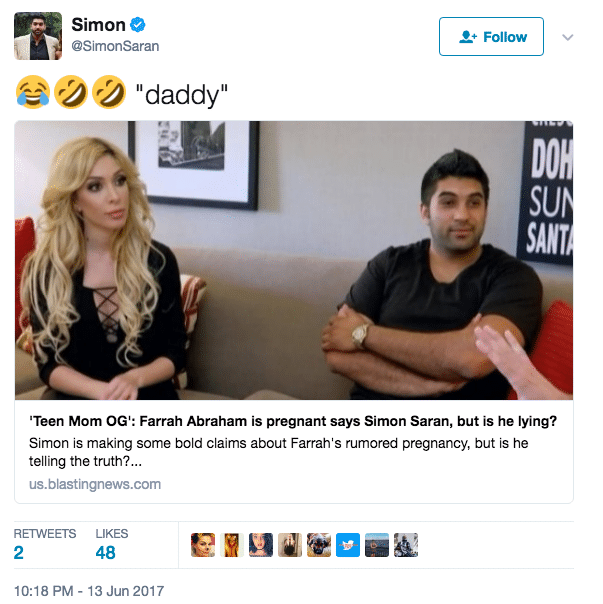The height and width of the screenshot is (604, 603).
Task: Open Simon's profile picture
Action: [38, 36]
